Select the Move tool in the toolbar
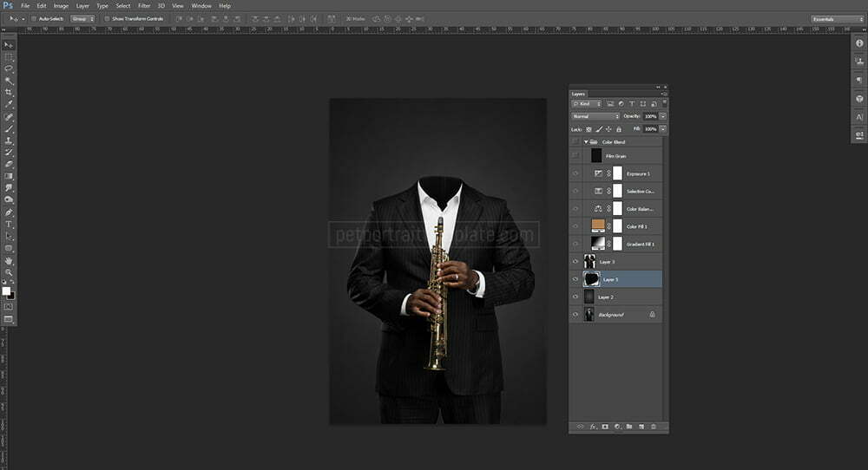868x470 pixels. click(9, 44)
